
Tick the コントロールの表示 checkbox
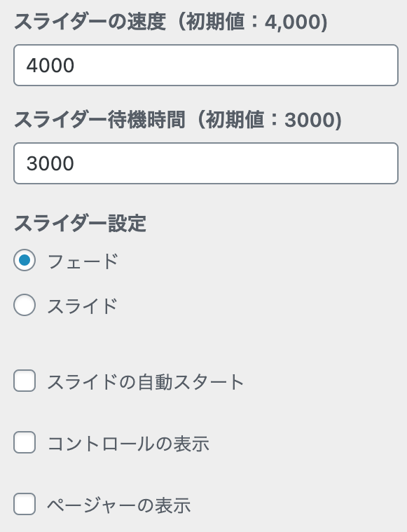(25, 442)
